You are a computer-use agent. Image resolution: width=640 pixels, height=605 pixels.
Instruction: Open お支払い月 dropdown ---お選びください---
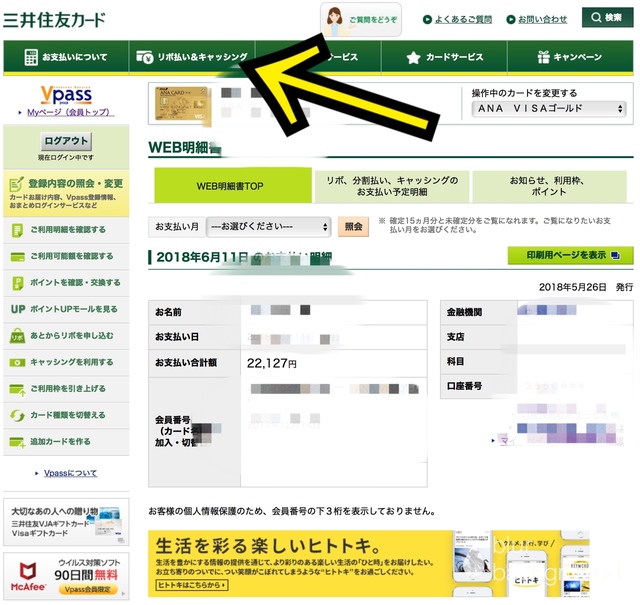pos(269,227)
